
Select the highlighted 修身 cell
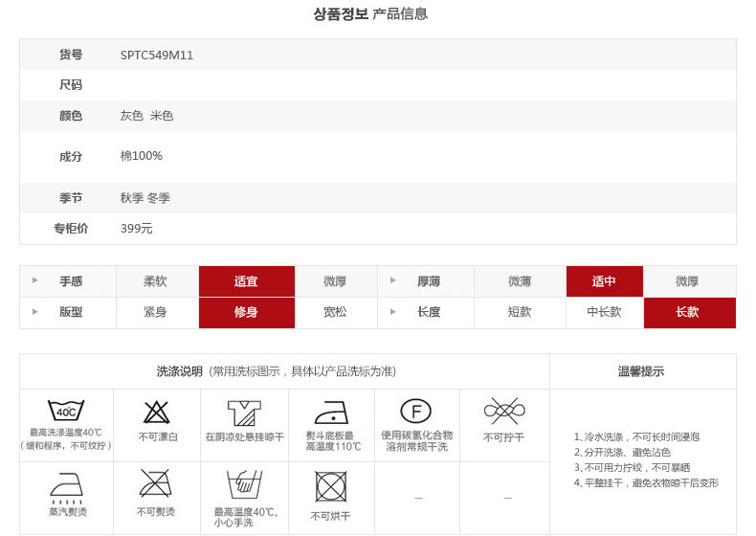click(246, 313)
